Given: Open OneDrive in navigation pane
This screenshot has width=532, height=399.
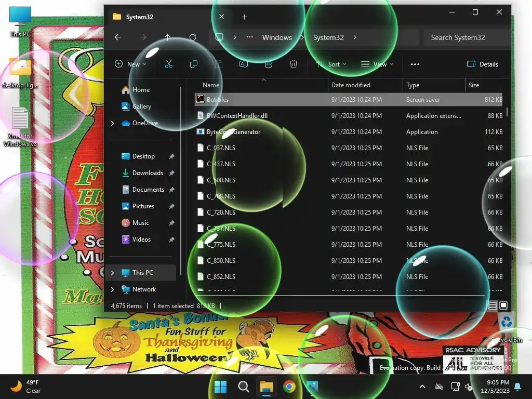Looking at the screenshot, I should pos(145,123).
